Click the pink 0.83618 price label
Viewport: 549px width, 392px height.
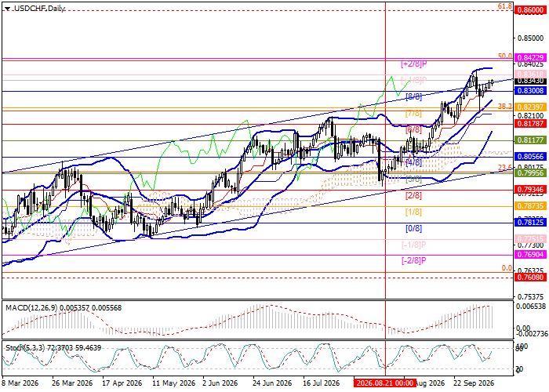point(530,74)
